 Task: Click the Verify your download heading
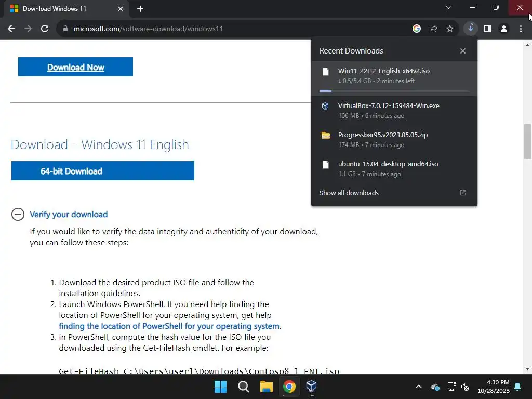coord(69,215)
